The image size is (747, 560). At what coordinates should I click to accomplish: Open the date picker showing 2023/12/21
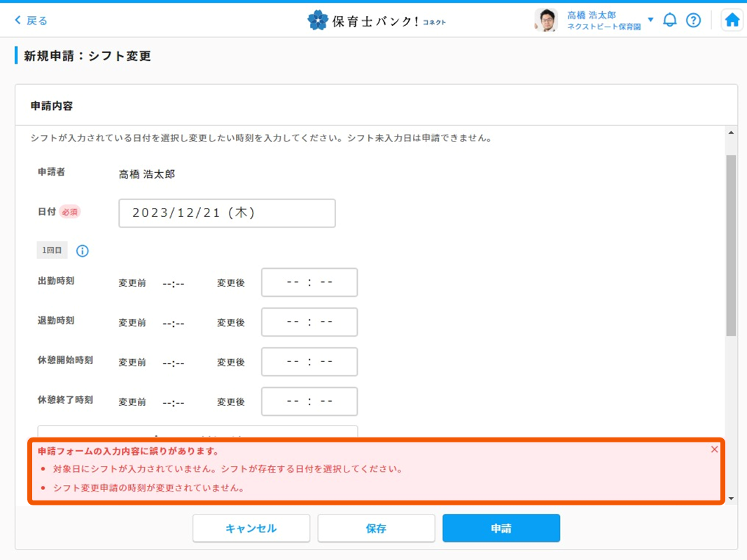[226, 213]
